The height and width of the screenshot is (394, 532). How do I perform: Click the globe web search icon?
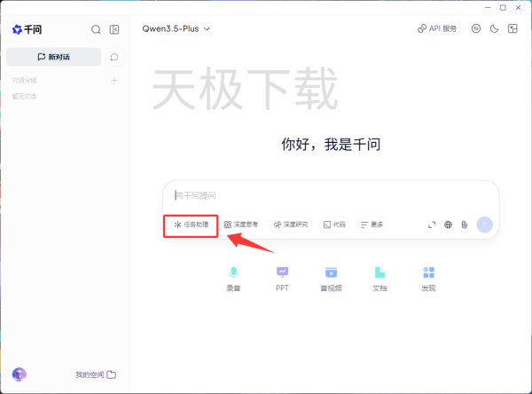click(448, 225)
